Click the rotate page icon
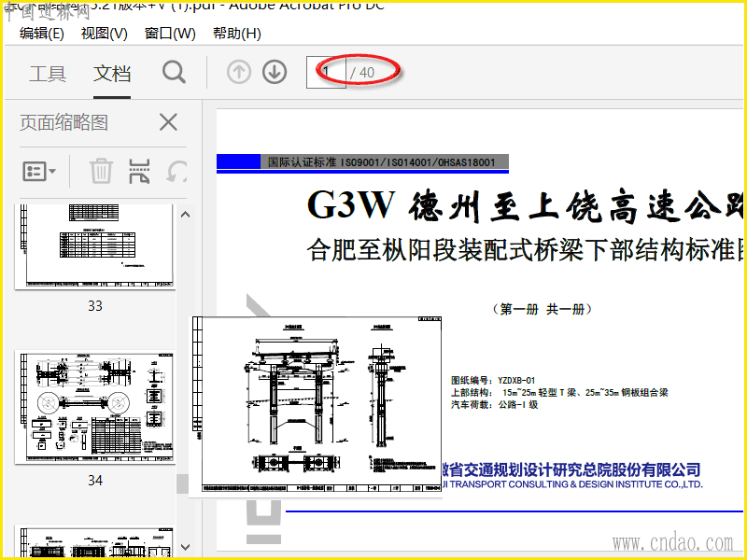 click(x=176, y=171)
